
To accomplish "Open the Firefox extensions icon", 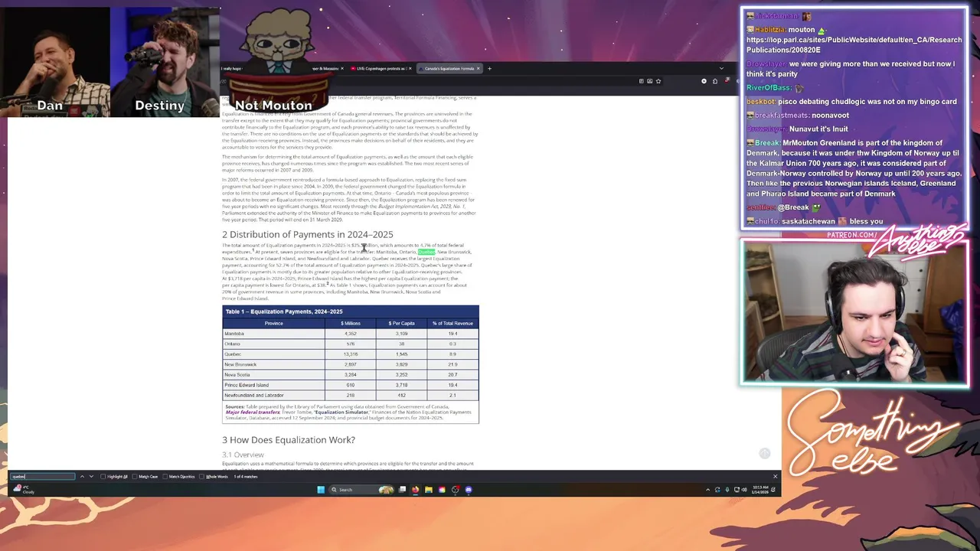I will 715,80.
